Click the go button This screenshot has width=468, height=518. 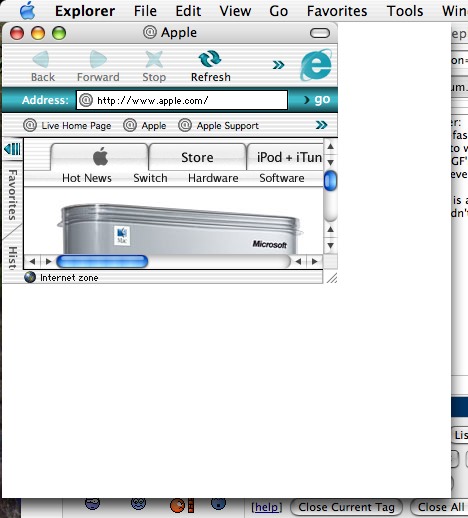[317, 99]
